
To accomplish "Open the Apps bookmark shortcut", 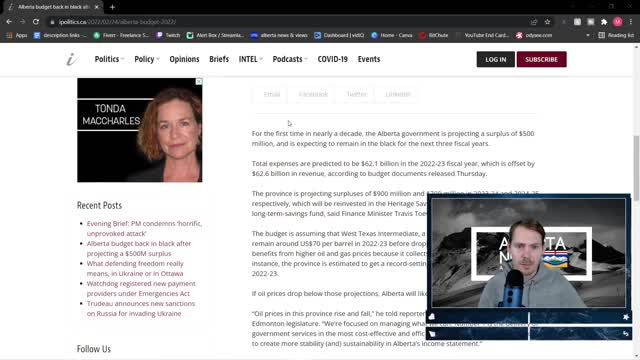I will (x=17, y=36).
